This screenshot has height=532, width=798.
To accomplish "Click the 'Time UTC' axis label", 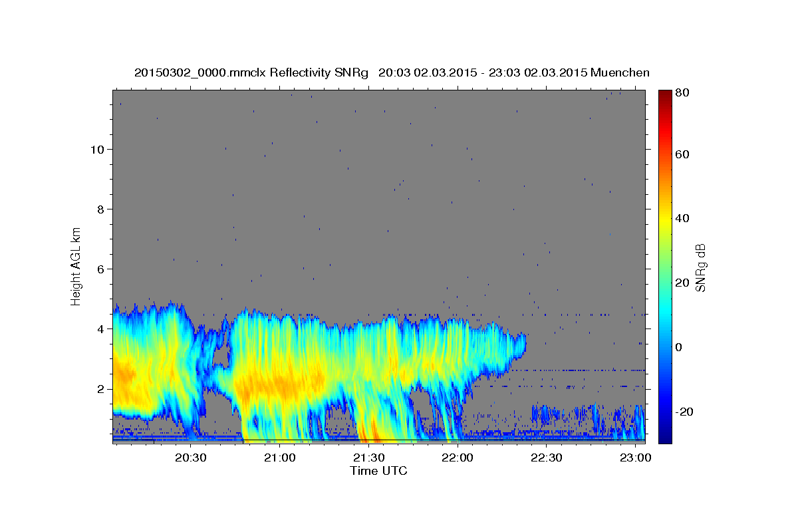I will 378,471.
